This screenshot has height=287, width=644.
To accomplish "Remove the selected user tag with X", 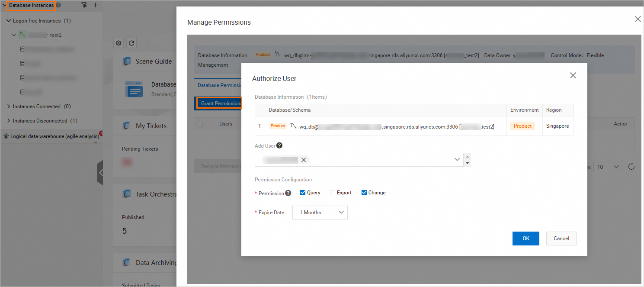I will point(304,160).
